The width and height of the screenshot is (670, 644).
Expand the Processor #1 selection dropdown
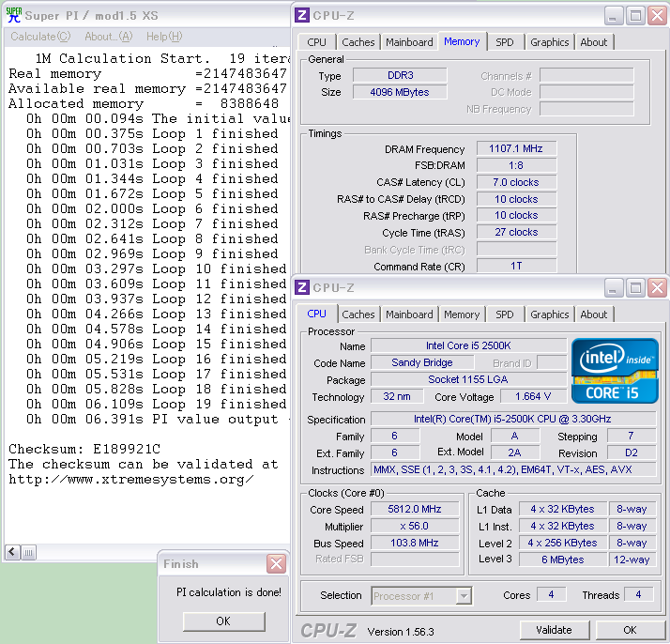(x=464, y=596)
